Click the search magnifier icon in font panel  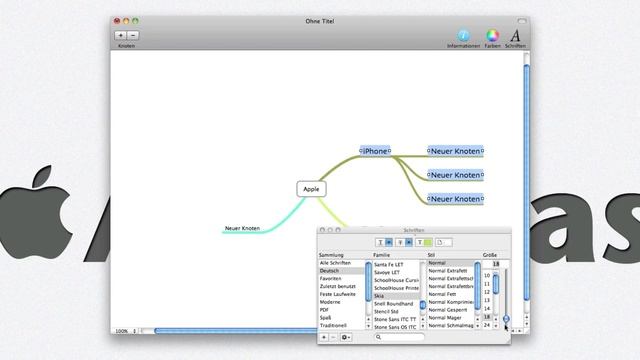pyautogui.click(x=378, y=337)
